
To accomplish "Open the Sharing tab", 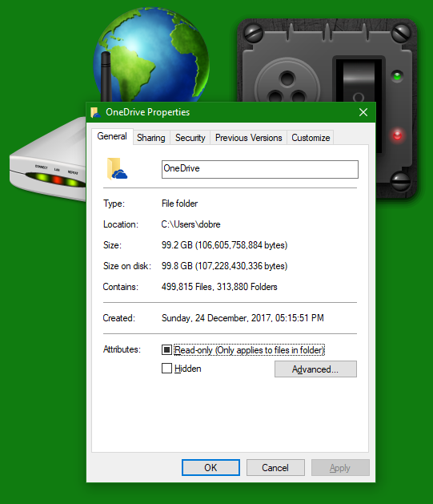I will point(151,138).
